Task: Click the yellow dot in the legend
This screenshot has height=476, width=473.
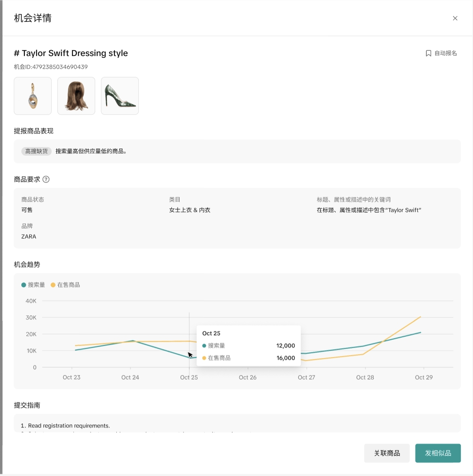Action: coord(54,285)
